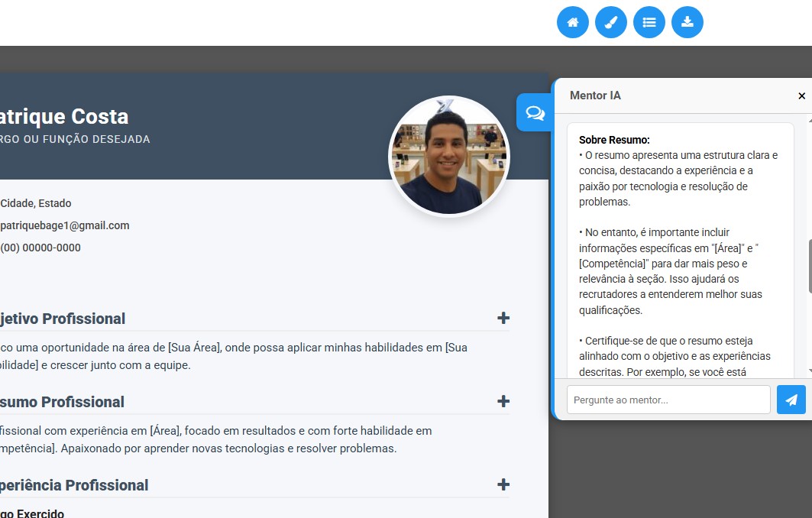
Task: Toggle the Mentor IA chat bubble icon
Action: (x=535, y=113)
